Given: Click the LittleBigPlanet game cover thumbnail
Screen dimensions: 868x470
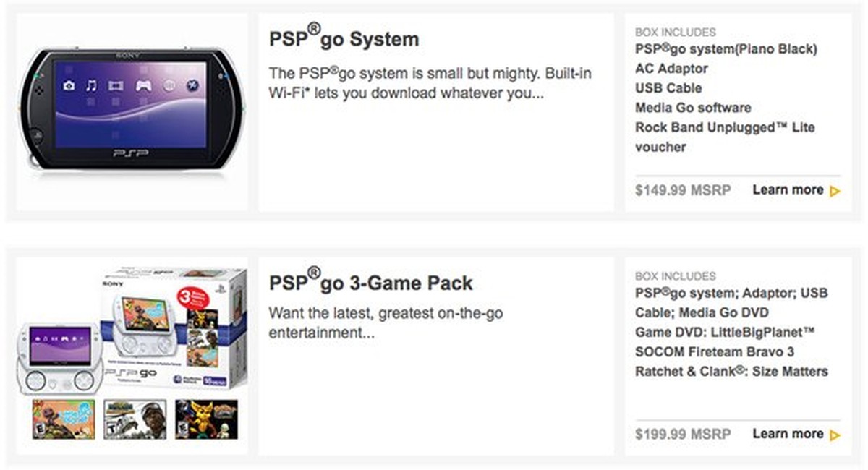Looking at the screenshot, I should click(x=64, y=419).
